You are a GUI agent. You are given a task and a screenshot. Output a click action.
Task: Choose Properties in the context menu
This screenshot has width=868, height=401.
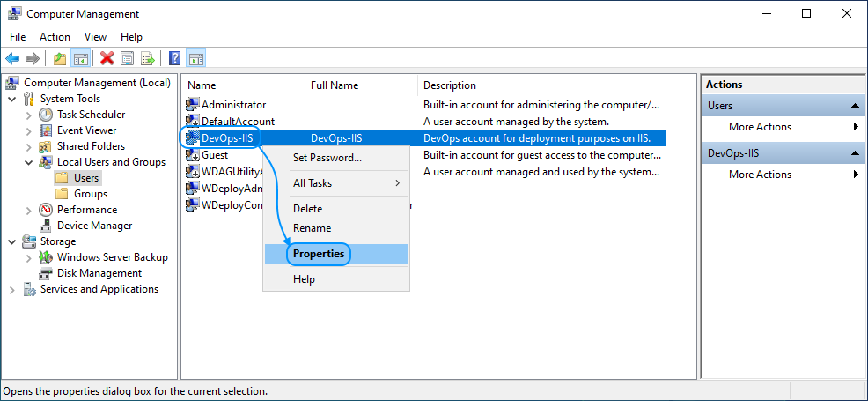point(336,254)
